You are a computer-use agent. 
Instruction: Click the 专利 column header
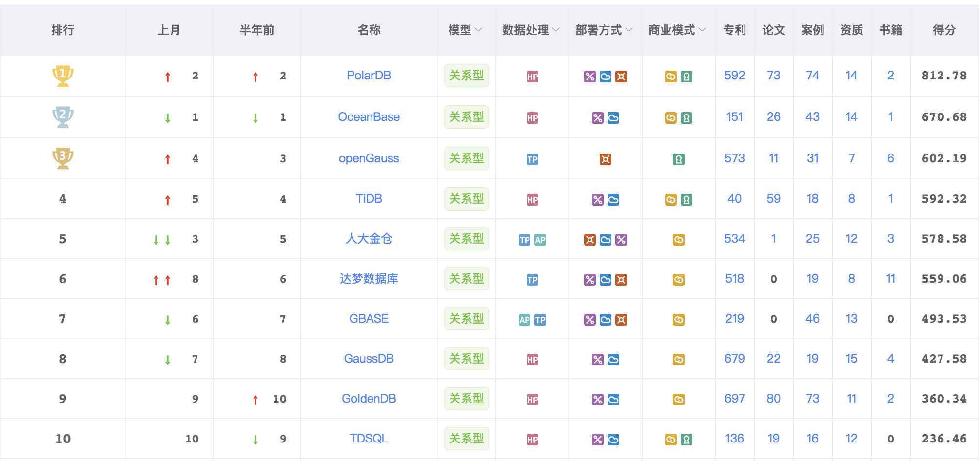click(734, 30)
